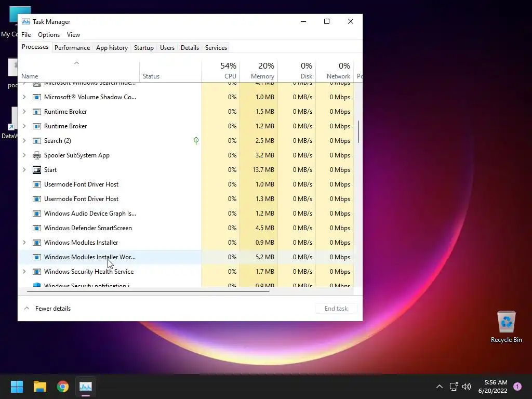Expand the first Runtime Broker (1.5 MB) row
Screen dimensions: 532x399
(24, 112)
